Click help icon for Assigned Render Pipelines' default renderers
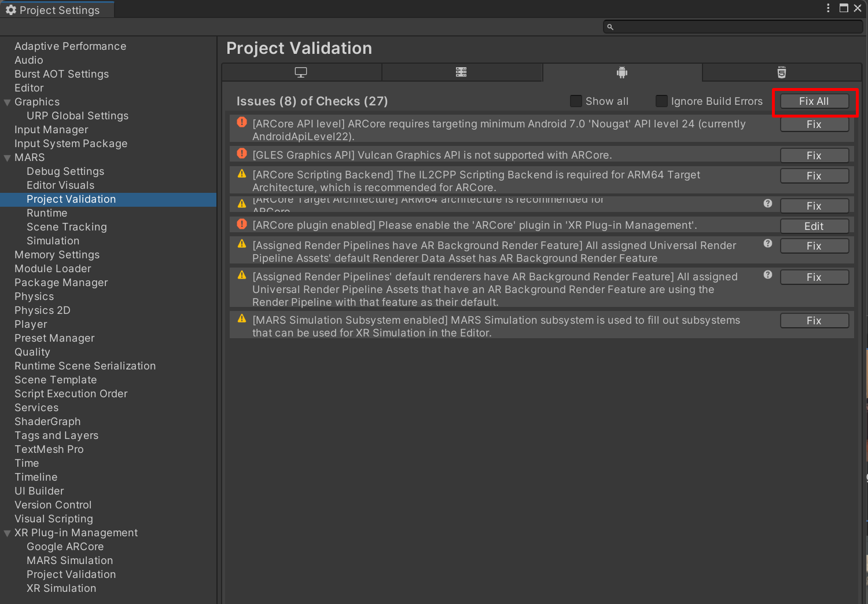This screenshot has width=868, height=604. point(768,274)
